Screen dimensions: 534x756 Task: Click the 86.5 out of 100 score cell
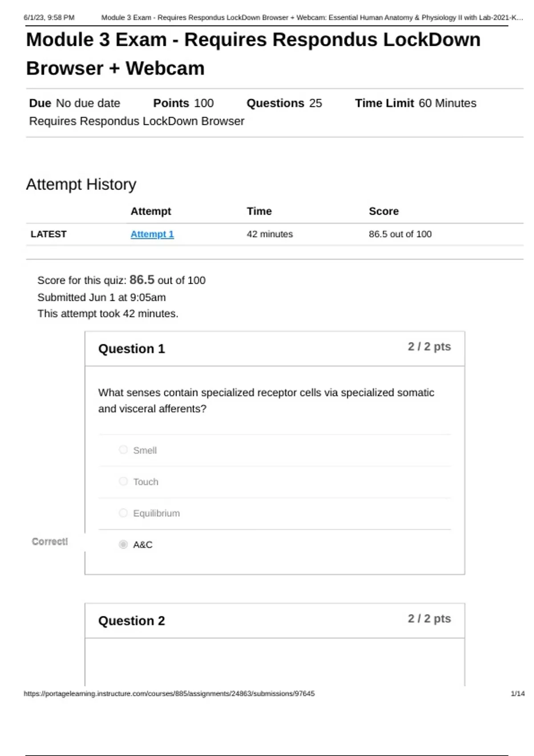click(x=400, y=234)
